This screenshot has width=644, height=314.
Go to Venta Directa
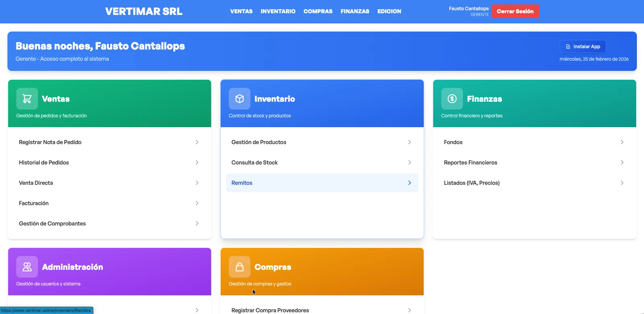point(109,183)
